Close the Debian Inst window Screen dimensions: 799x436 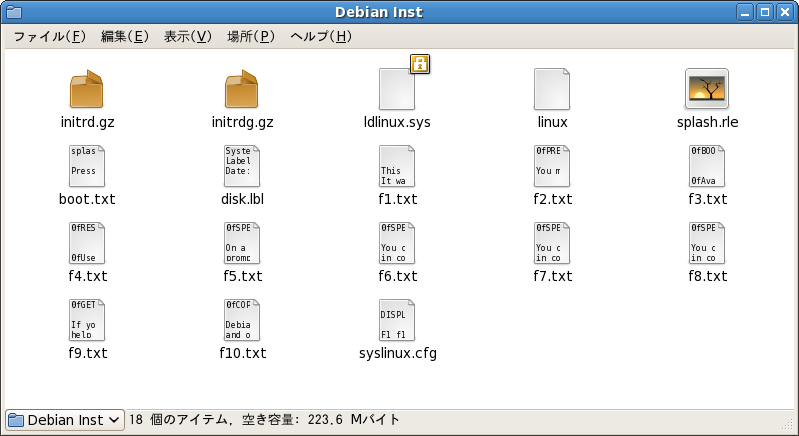[785, 12]
